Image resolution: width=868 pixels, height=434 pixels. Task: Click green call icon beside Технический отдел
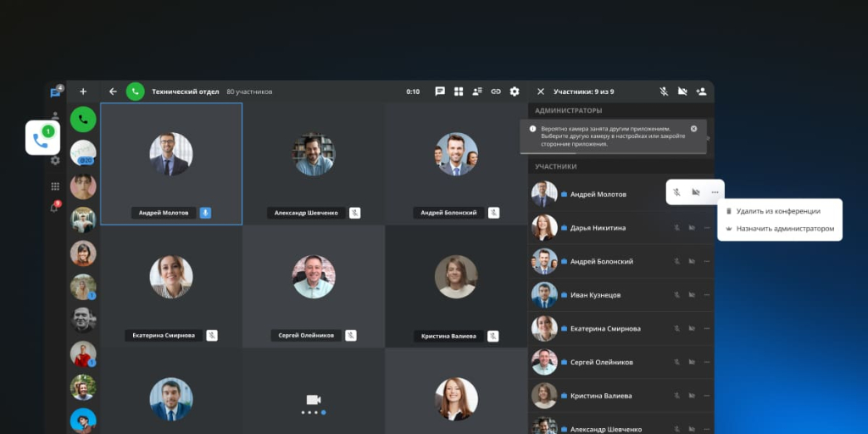point(135,92)
